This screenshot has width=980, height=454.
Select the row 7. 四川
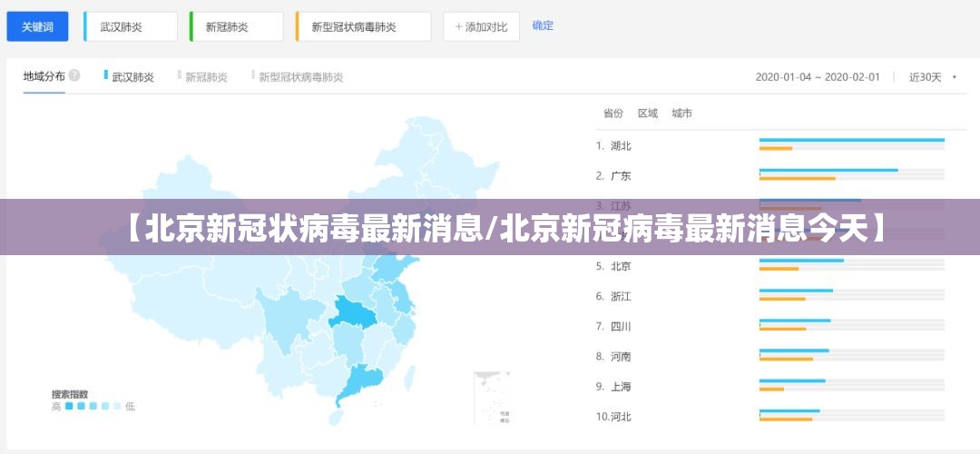(x=770, y=326)
